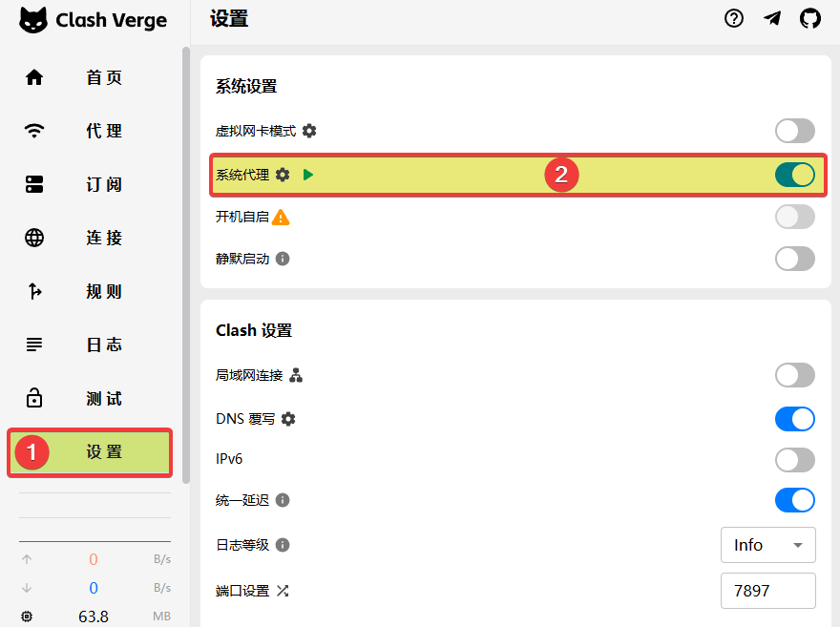Click the upload speed arrow icon

point(27,559)
